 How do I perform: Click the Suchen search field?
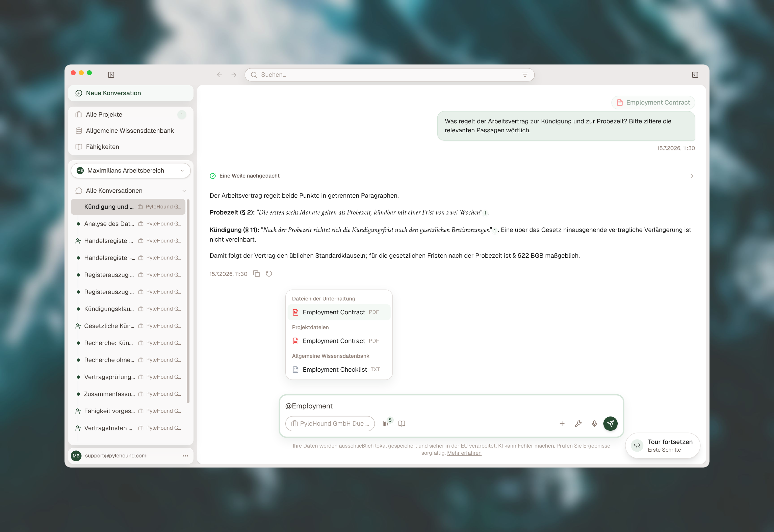(x=389, y=75)
